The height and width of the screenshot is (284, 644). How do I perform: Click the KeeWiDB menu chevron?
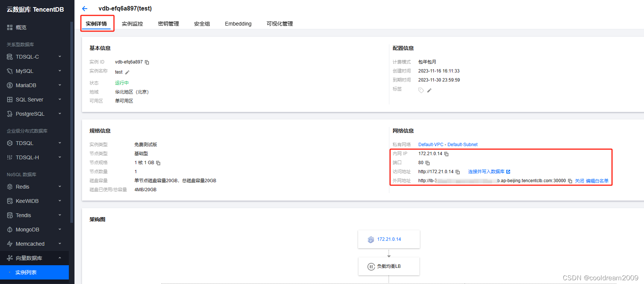pyautogui.click(x=60, y=201)
